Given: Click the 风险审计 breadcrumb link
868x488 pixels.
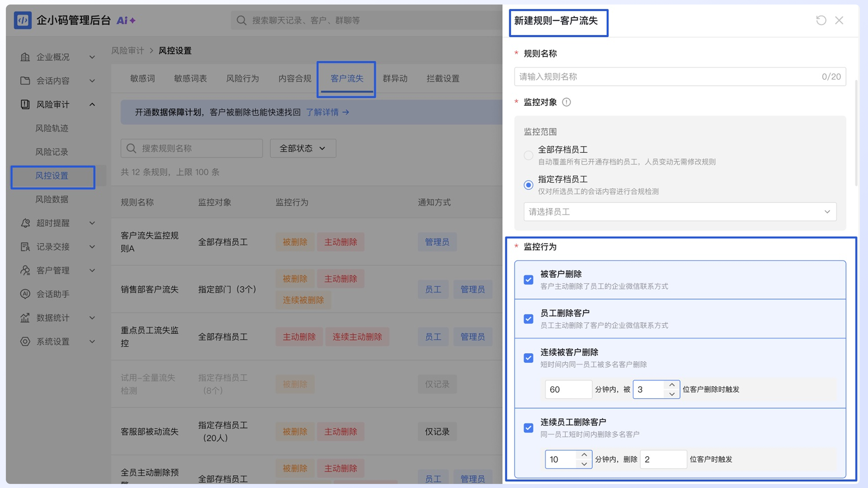Looking at the screenshot, I should point(128,51).
